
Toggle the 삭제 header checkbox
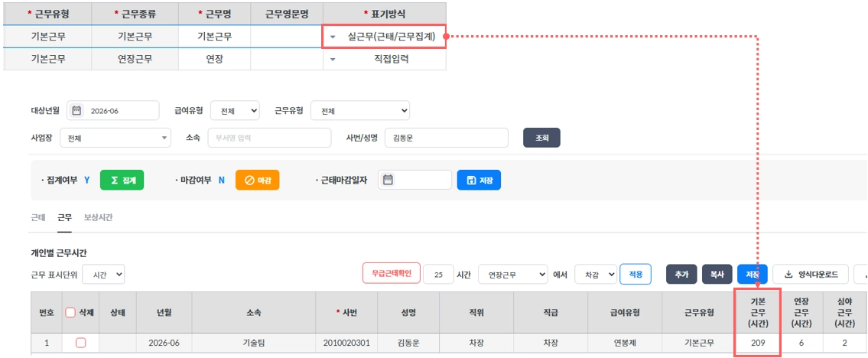(x=70, y=313)
